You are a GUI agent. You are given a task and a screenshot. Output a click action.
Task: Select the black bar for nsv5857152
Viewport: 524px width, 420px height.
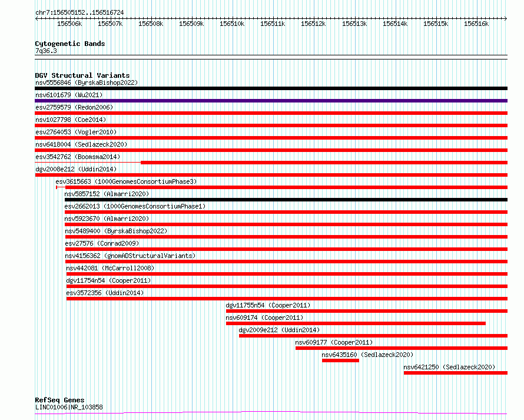point(286,200)
